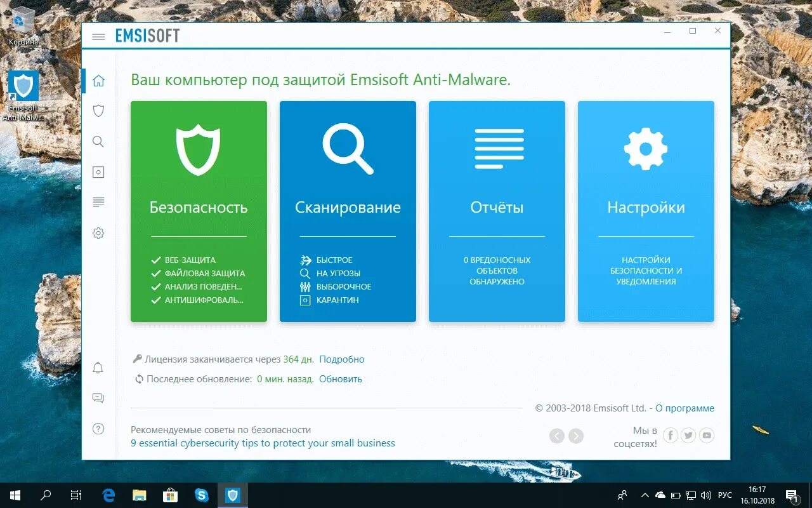
Task: Open the 9 essential cybersecurity tips link
Action: click(263, 443)
